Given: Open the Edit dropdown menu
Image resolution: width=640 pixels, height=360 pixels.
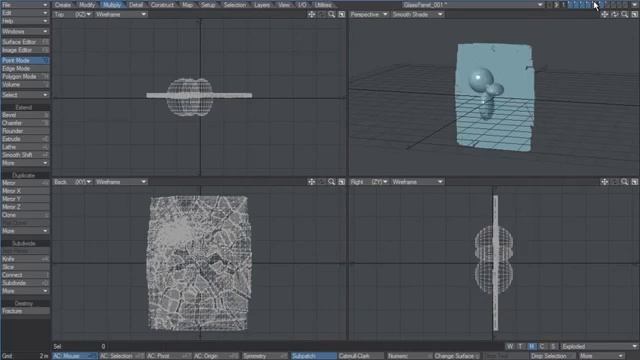Looking at the screenshot, I should [x=25, y=13].
